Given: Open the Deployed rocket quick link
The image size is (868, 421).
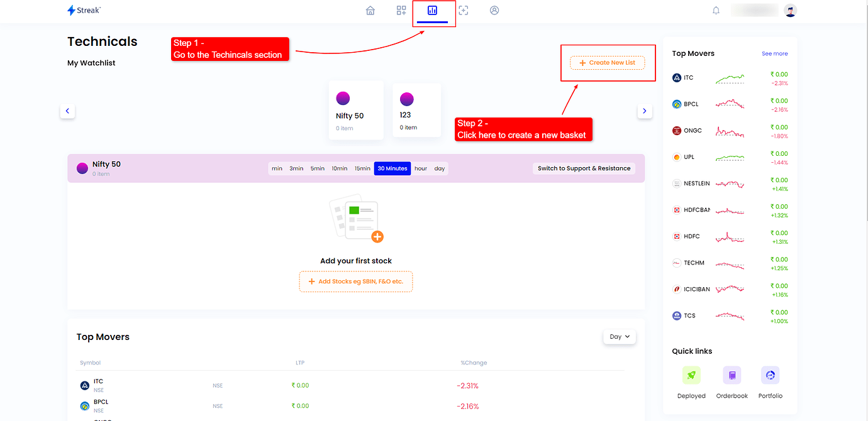Looking at the screenshot, I should coord(691,375).
